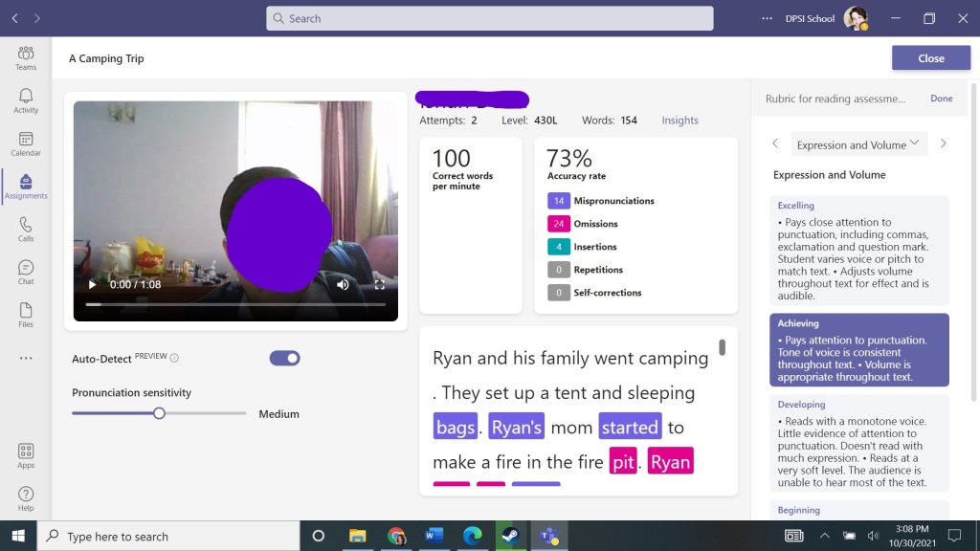Viewport: 980px width, 551px height.
Task: Open the Activity feed in sidebar
Action: (26, 99)
